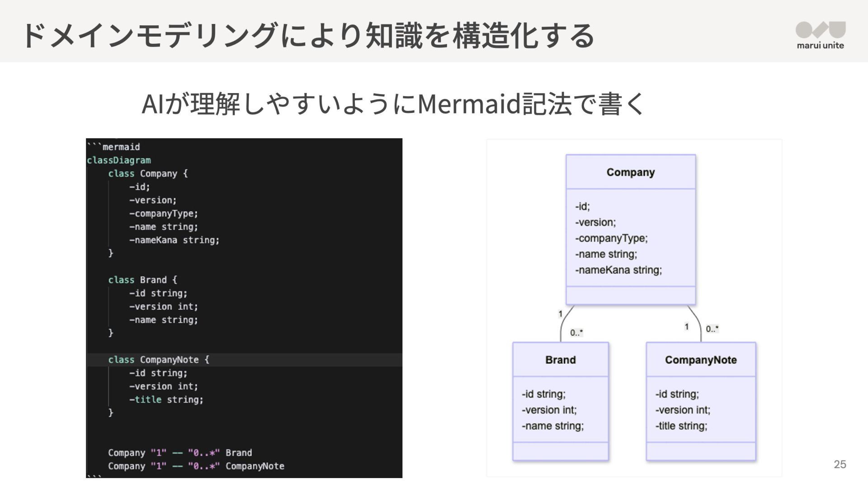The image size is (868, 488).
Task: Click the CompanyNote class header in the diagram
Action: (701, 360)
